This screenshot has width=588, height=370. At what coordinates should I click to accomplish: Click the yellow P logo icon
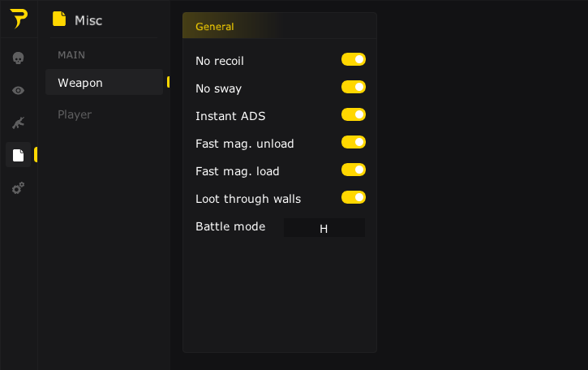point(18,19)
